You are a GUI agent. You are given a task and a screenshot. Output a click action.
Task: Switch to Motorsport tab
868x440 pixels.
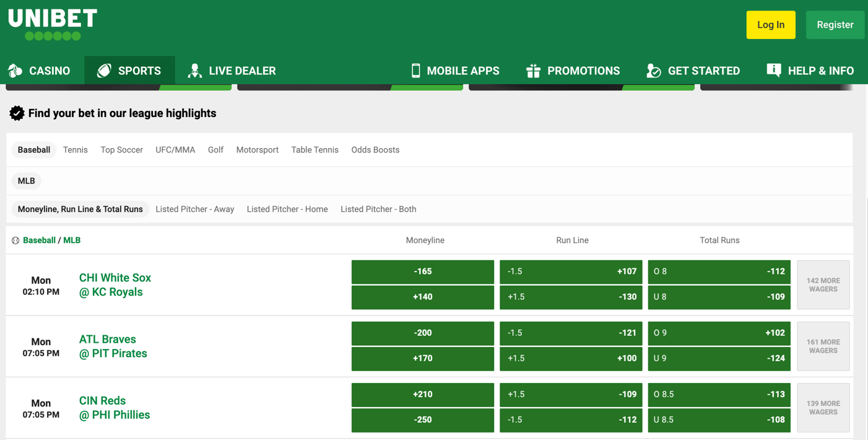click(257, 150)
